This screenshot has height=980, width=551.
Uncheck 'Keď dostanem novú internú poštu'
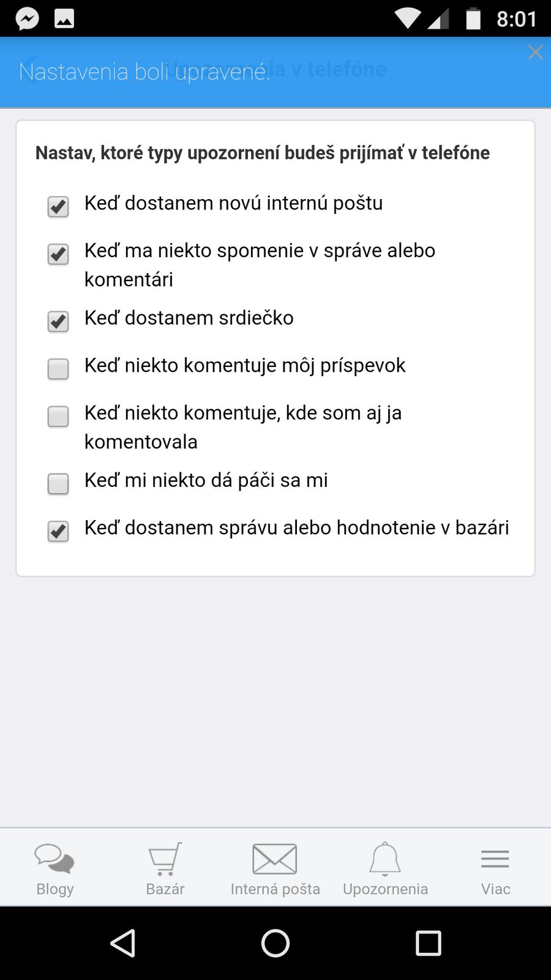coord(58,206)
